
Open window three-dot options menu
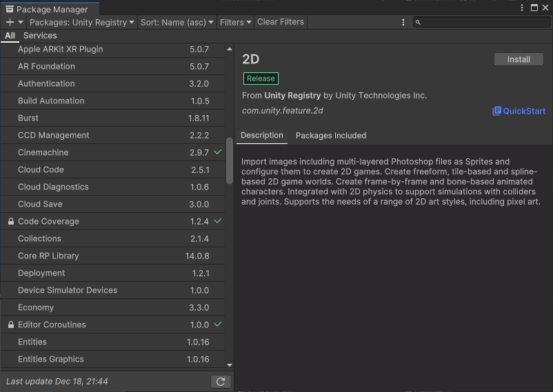click(522, 8)
